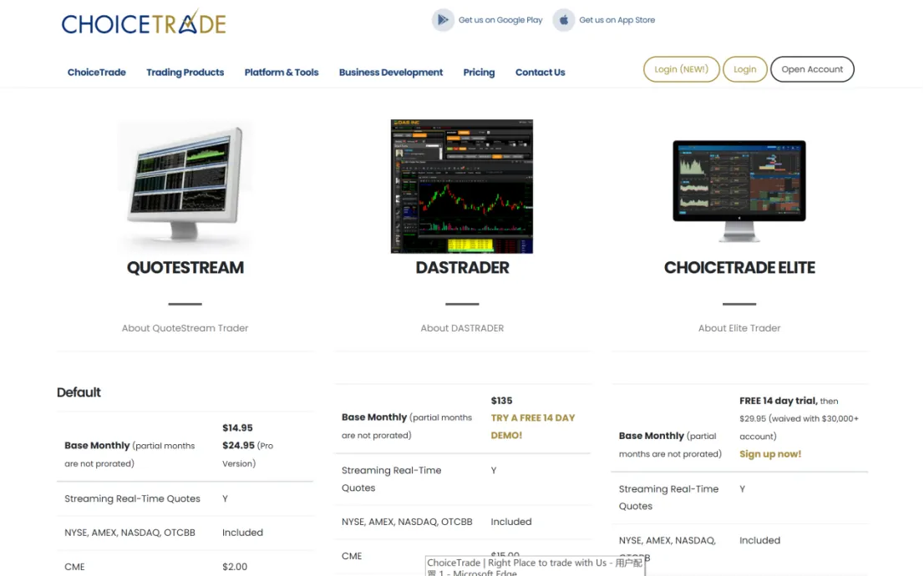
Task: Click the $2.00 CME fee
Action: [x=235, y=567]
